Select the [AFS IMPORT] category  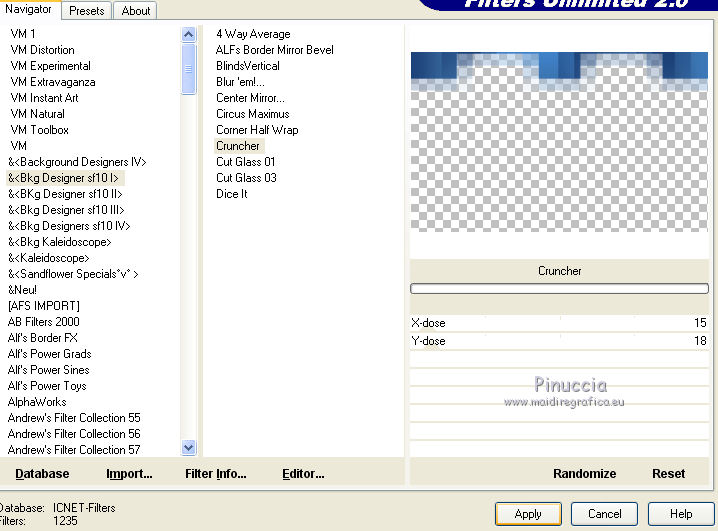(x=44, y=306)
